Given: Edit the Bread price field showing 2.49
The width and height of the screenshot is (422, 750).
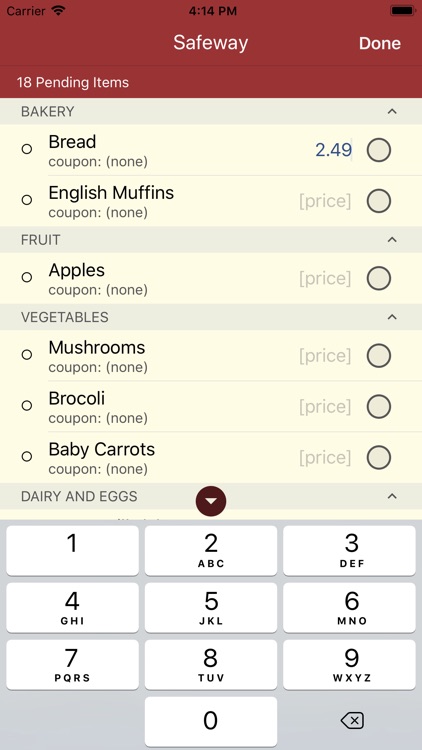Looking at the screenshot, I should tap(333, 150).
